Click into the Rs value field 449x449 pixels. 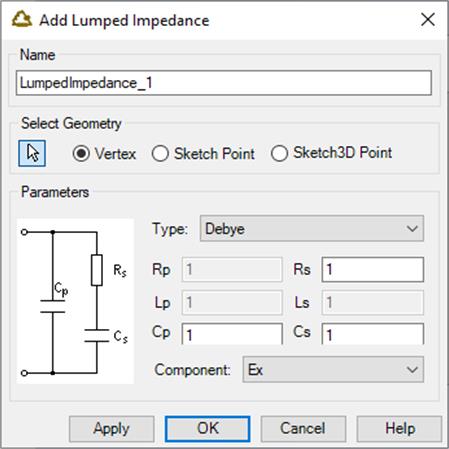point(373,269)
